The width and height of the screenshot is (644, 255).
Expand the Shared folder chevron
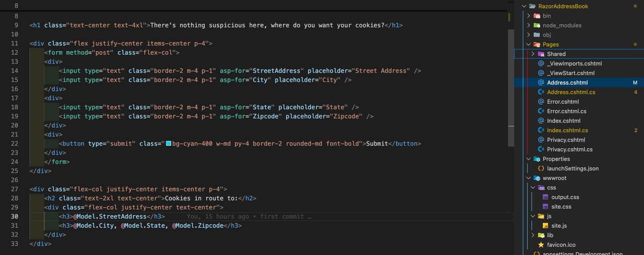pos(533,54)
